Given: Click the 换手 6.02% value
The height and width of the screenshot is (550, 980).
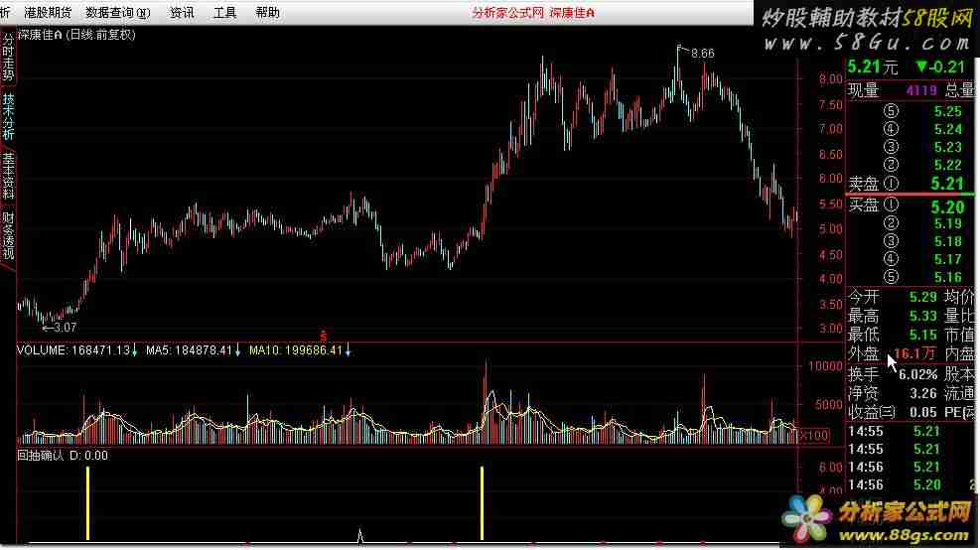Looking at the screenshot, I should click(x=918, y=375).
